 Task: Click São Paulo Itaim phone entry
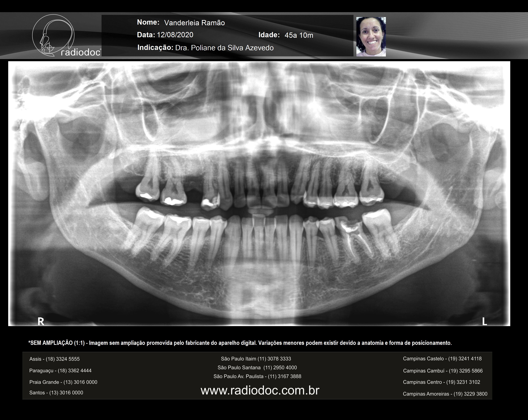click(x=256, y=359)
